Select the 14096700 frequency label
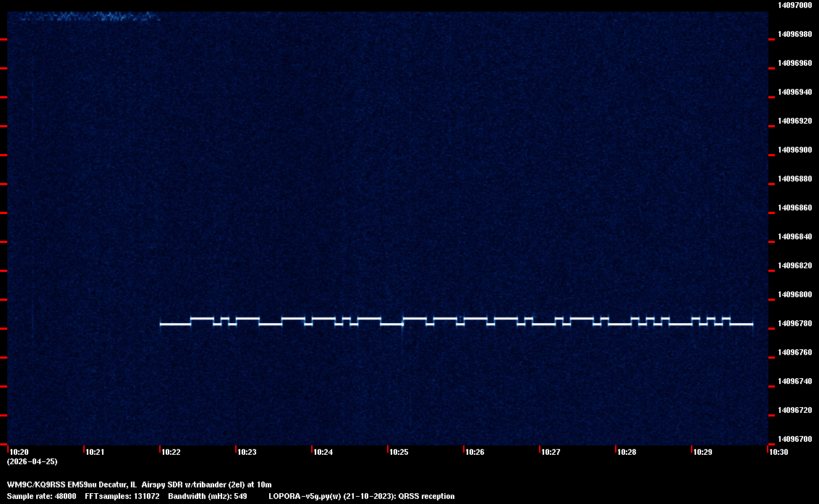 [794, 439]
